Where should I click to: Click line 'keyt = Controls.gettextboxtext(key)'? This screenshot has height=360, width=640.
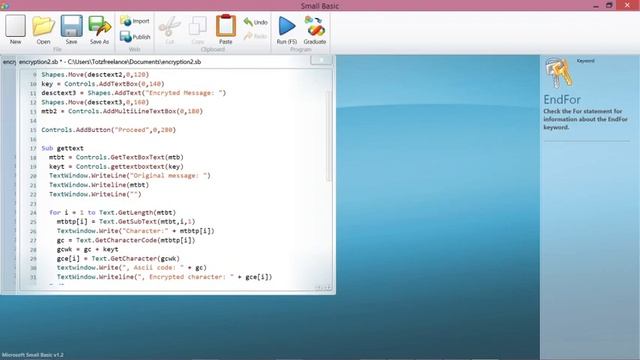(x=116, y=167)
